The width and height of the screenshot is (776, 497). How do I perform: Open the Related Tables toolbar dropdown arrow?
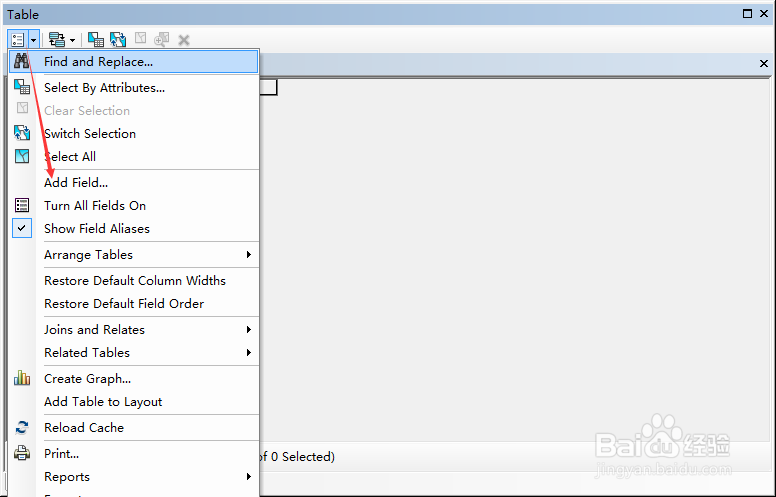tap(72, 40)
